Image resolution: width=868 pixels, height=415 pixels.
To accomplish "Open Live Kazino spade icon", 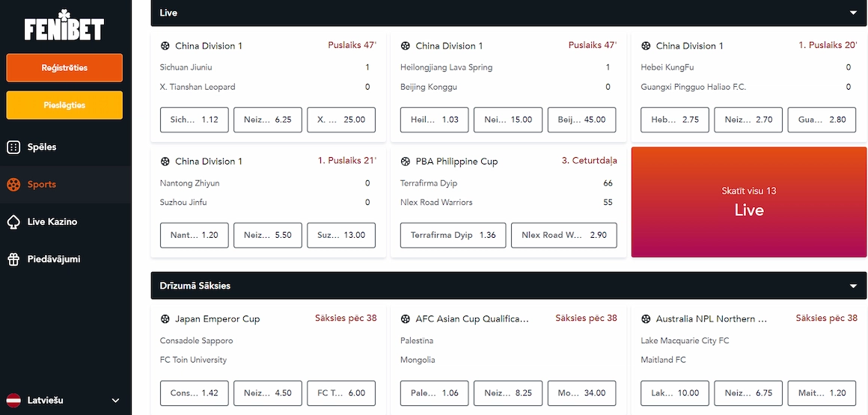I will [13, 222].
